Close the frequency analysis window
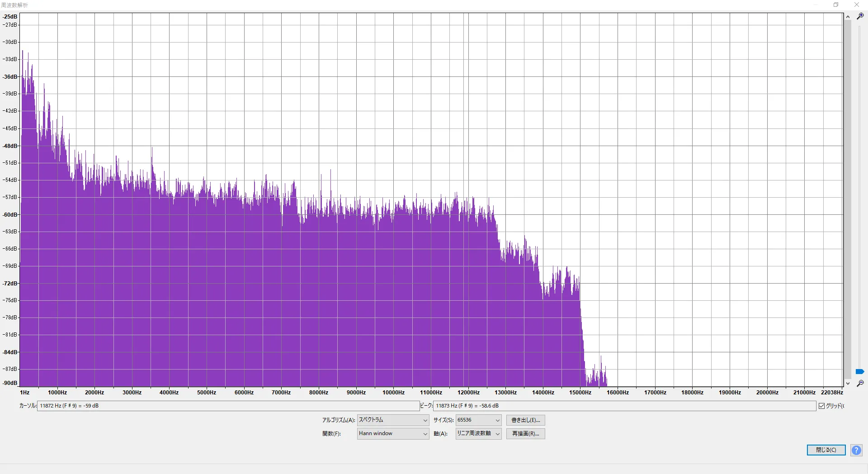This screenshot has height=474, width=868. coord(856,5)
